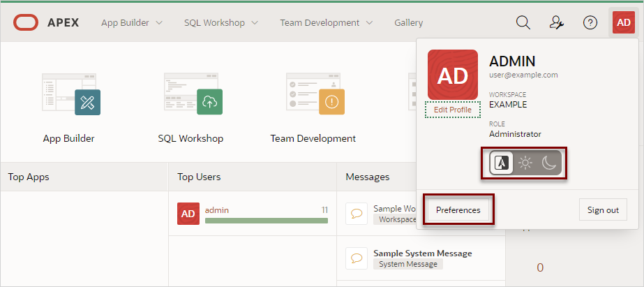Click the SQL Workshop label below icon
The width and height of the screenshot is (644, 287).
tap(190, 138)
